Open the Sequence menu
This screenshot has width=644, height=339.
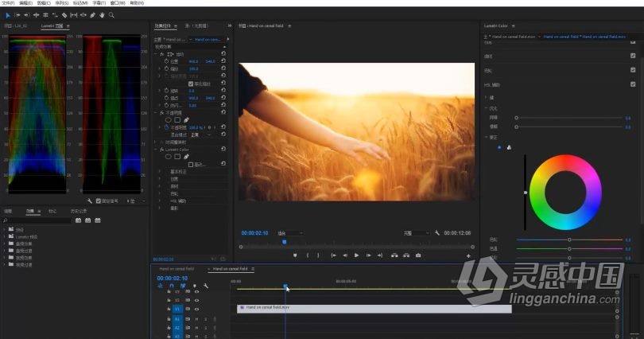point(62,3)
